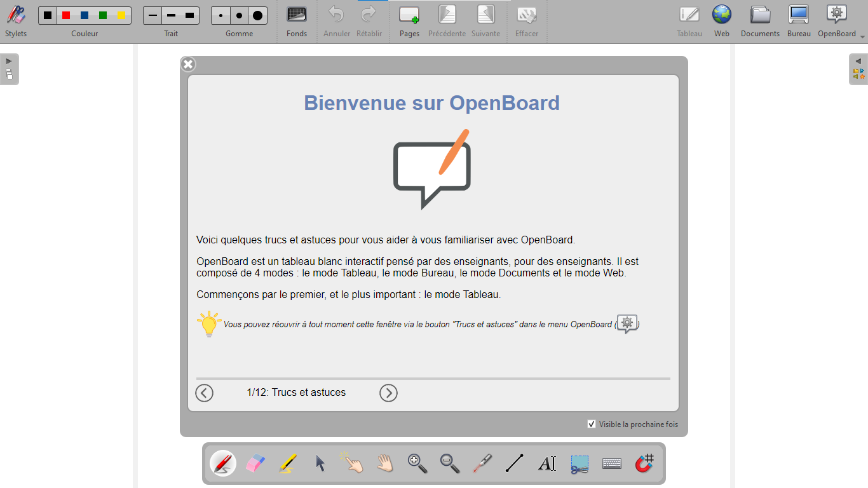The width and height of the screenshot is (868, 488).
Task: Pick up the eraser tool
Action: (255, 463)
